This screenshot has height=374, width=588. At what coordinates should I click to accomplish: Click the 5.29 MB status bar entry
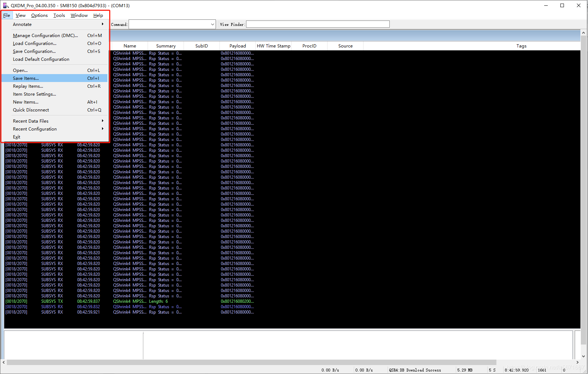[x=465, y=370]
